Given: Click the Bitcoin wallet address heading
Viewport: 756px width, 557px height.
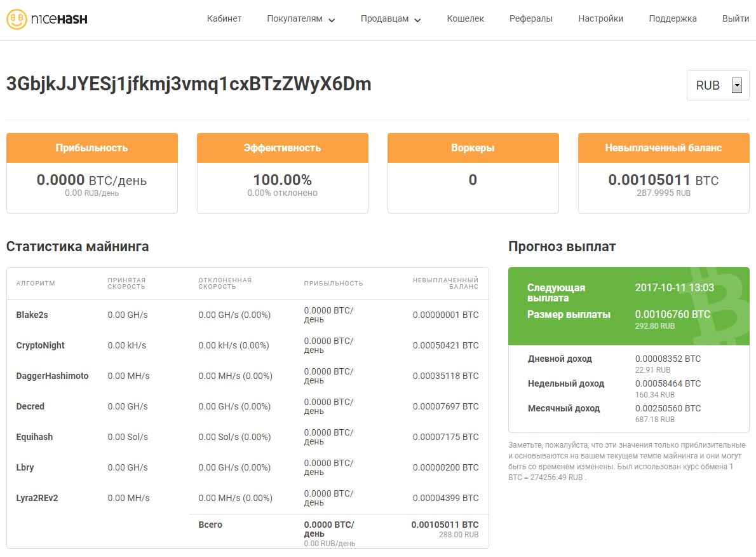Looking at the screenshot, I should point(189,84).
